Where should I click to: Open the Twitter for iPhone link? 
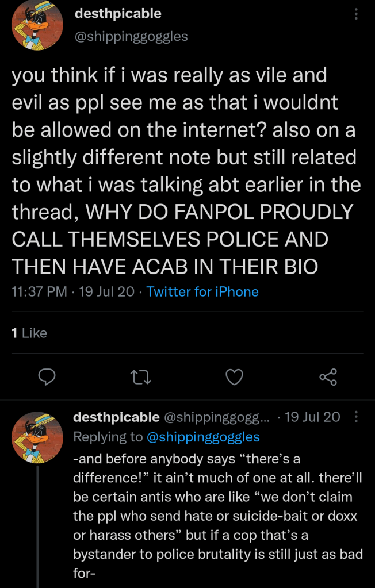[x=202, y=291]
